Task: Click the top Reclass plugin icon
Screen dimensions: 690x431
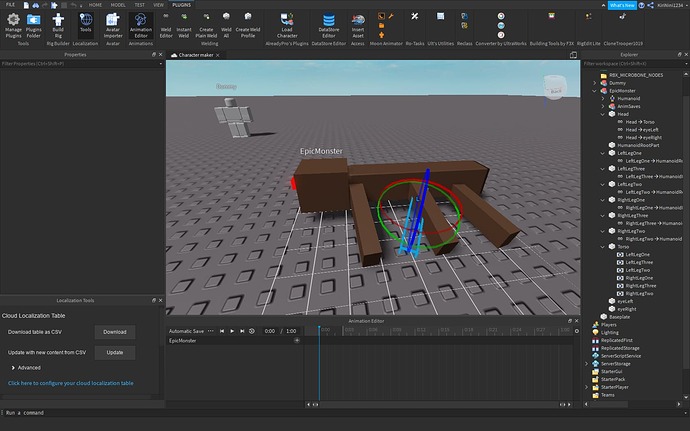Action: pyautogui.click(x=464, y=16)
